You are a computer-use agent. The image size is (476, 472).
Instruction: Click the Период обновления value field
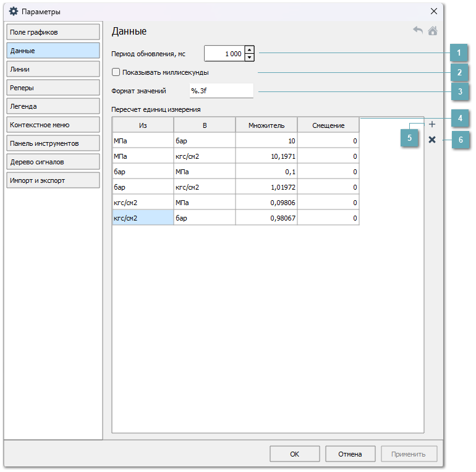[224, 54]
